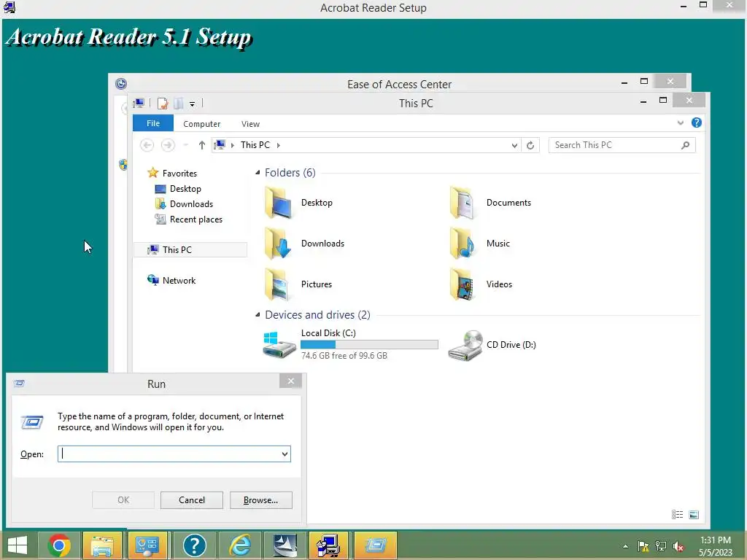This screenshot has height=560, width=747.
Task: Click the disabled OK button in Run
Action: coord(123,500)
